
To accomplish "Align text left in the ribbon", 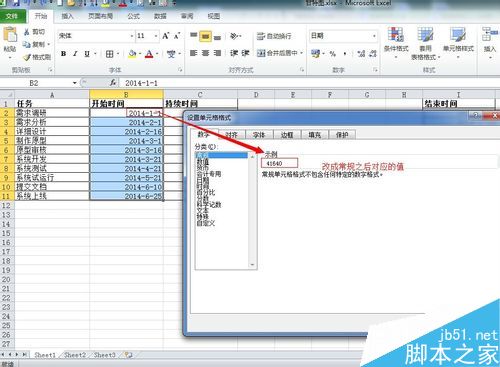I will pyautogui.click(x=194, y=53).
